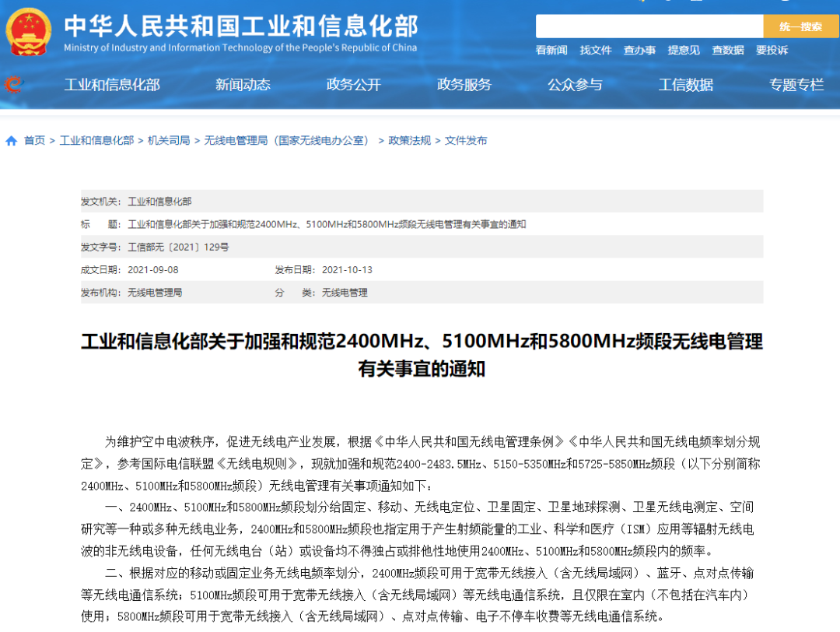
Task: Click the bold article headline
Action: click(422, 355)
